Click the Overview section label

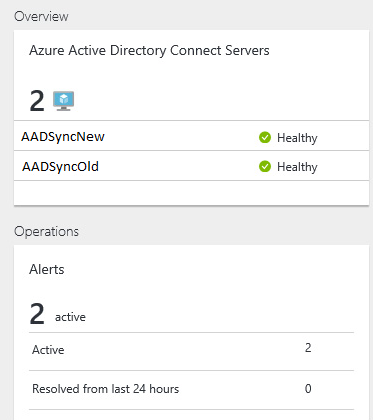tap(41, 16)
